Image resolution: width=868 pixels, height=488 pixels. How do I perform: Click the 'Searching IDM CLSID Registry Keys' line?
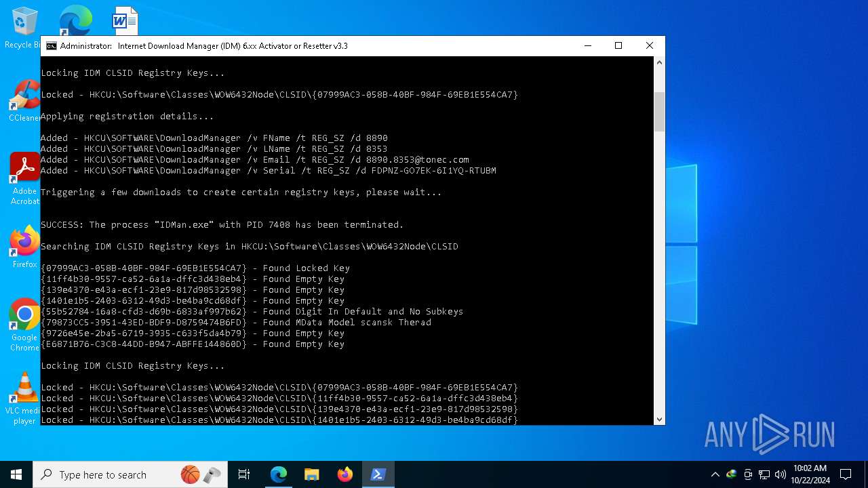(x=250, y=247)
